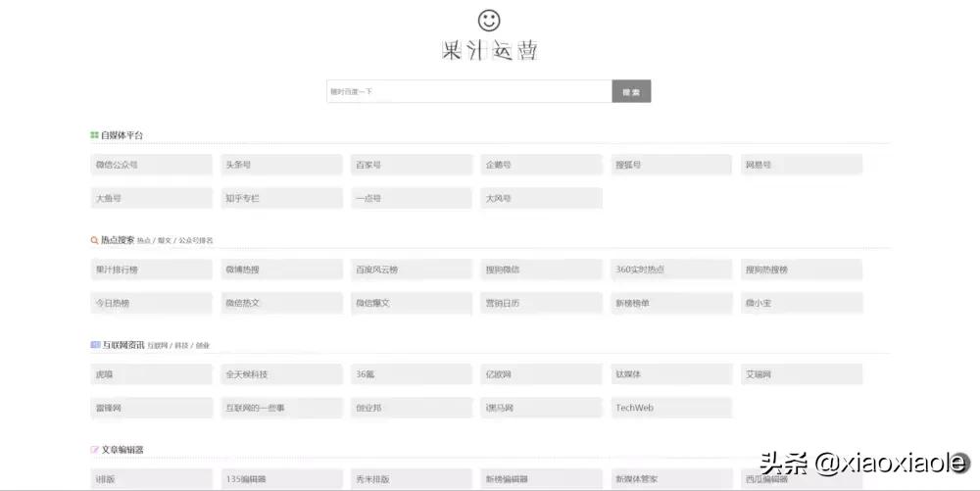Click the pencil icon beside 文章编辑器

pyautogui.click(x=95, y=450)
